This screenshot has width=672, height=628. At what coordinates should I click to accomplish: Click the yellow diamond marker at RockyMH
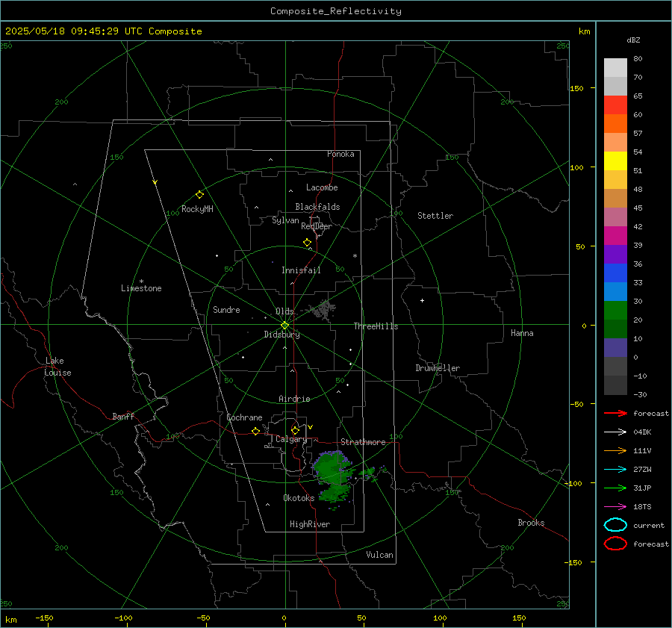tap(199, 195)
